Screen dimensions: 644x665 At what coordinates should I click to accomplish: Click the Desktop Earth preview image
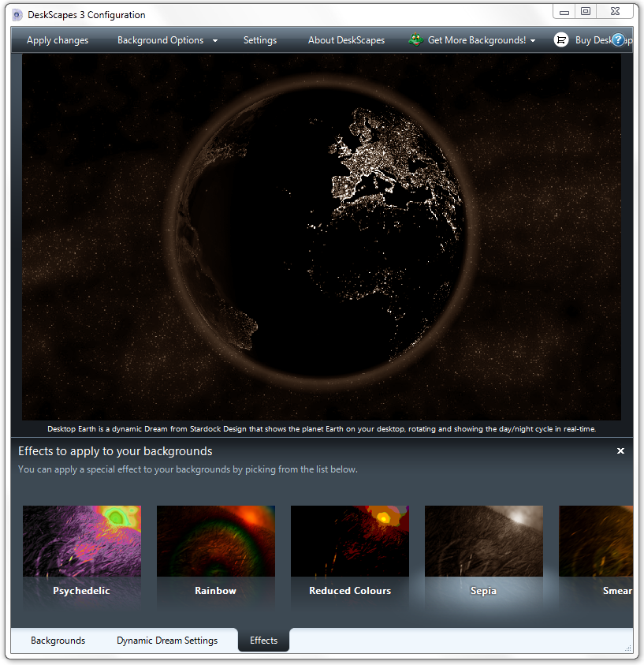coord(322,237)
